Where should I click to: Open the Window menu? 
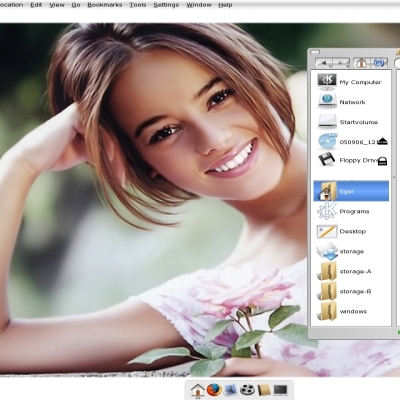tap(199, 5)
